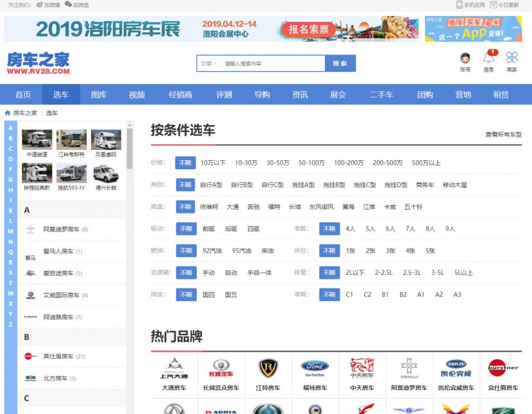Click the 商家 merchant icon in header

[511, 60]
